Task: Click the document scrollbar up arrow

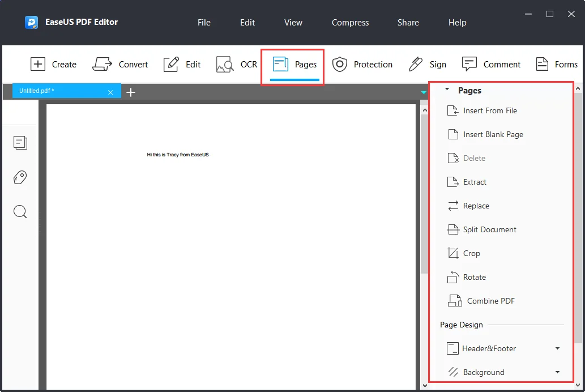Action: (425, 110)
